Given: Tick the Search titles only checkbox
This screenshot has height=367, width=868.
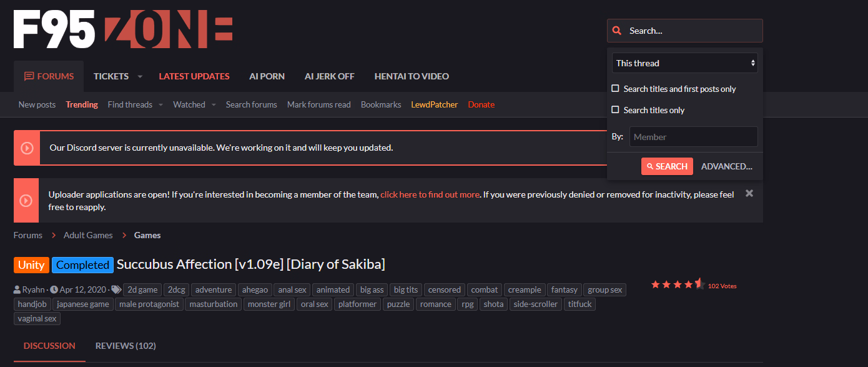Looking at the screenshot, I should (616, 110).
